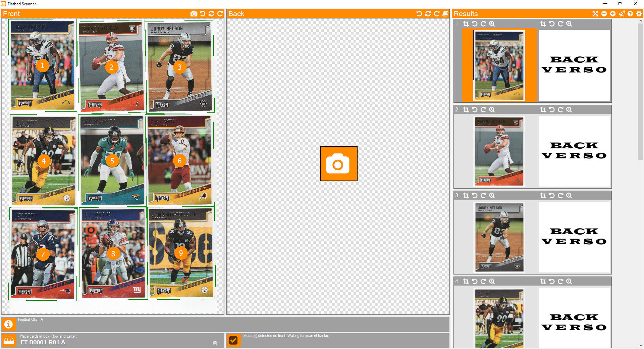The width and height of the screenshot is (644, 349).
Task: Open help via question mark icon
Action: click(630, 14)
